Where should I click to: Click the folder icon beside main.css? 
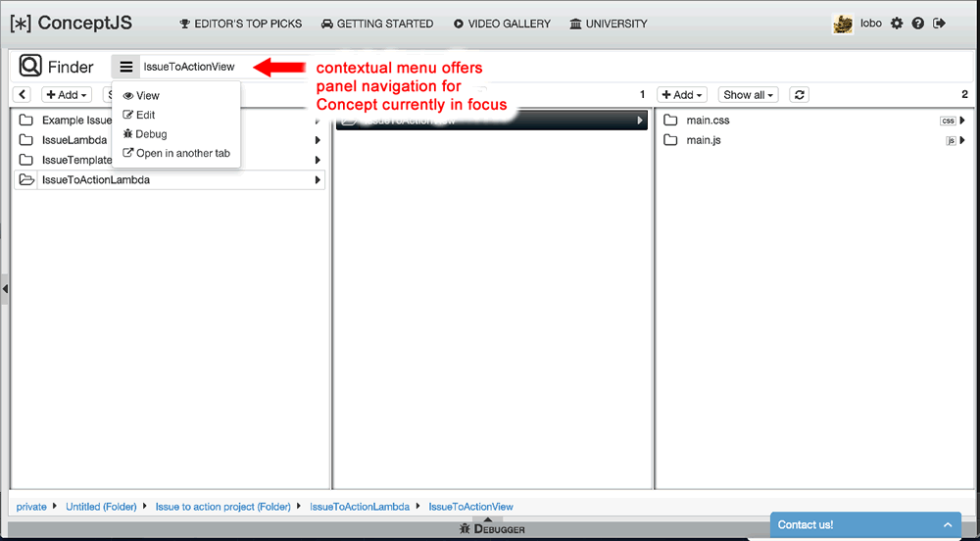[670, 120]
